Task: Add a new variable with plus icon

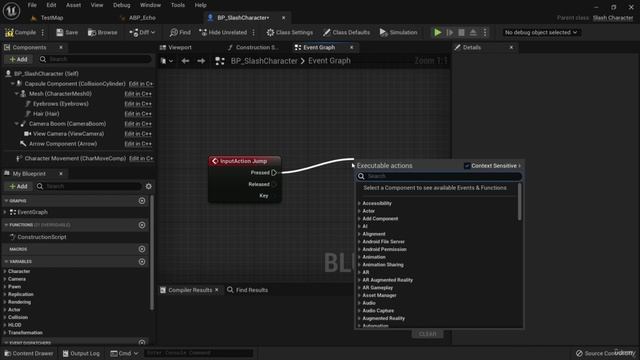Action: 142,262
